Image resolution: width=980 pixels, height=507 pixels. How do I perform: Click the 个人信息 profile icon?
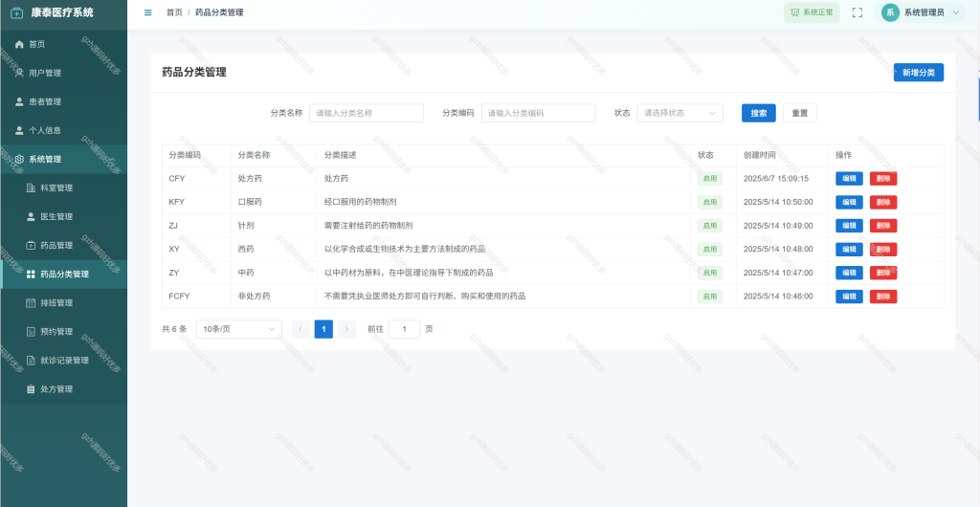(x=19, y=130)
